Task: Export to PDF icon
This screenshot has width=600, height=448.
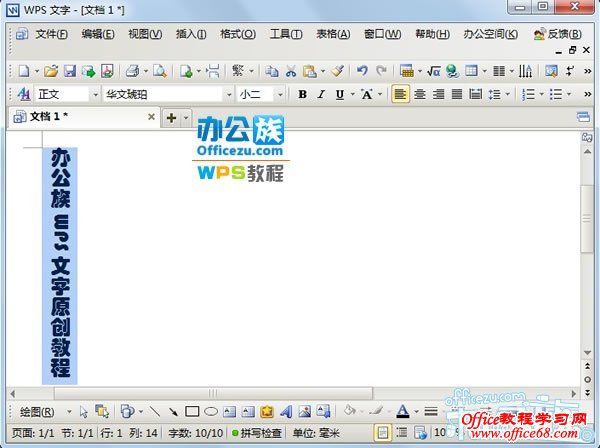Action: [x=107, y=71]
